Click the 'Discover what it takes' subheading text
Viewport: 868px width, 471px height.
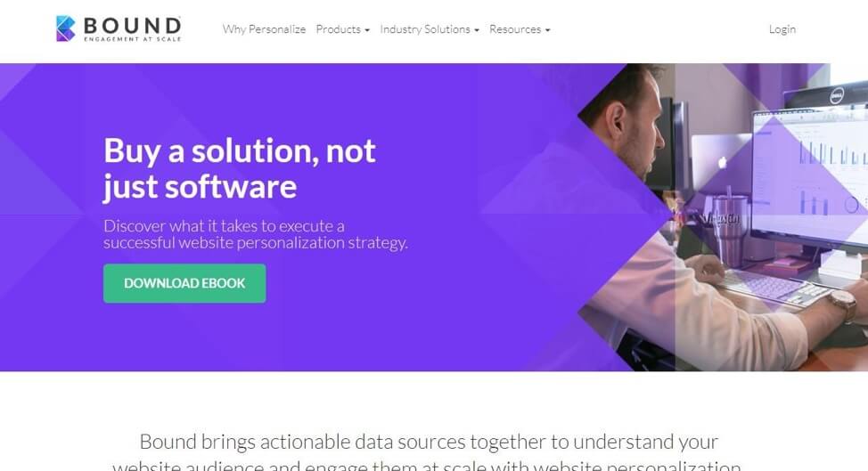pos(256,234)
